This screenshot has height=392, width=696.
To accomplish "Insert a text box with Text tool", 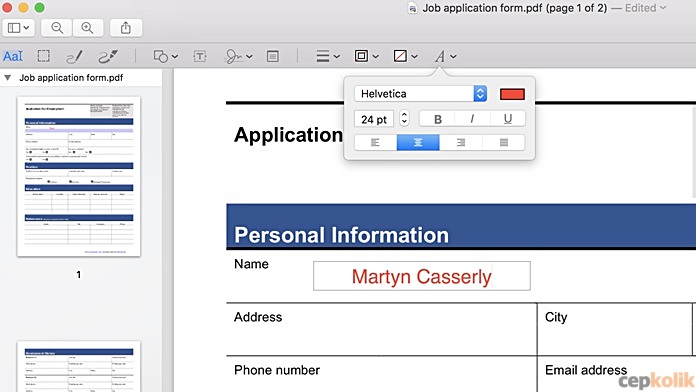I will [200, 56].
